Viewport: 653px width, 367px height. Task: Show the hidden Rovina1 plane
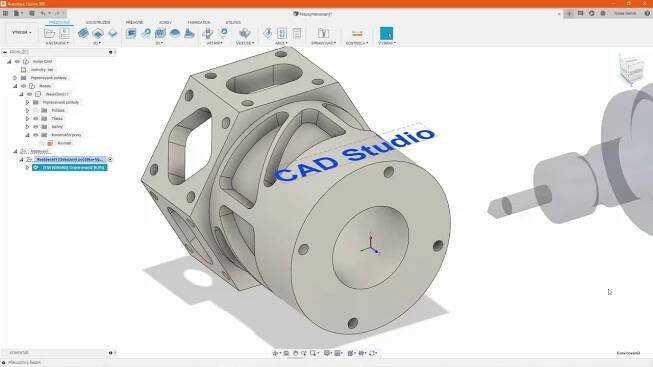pos(42,143)
